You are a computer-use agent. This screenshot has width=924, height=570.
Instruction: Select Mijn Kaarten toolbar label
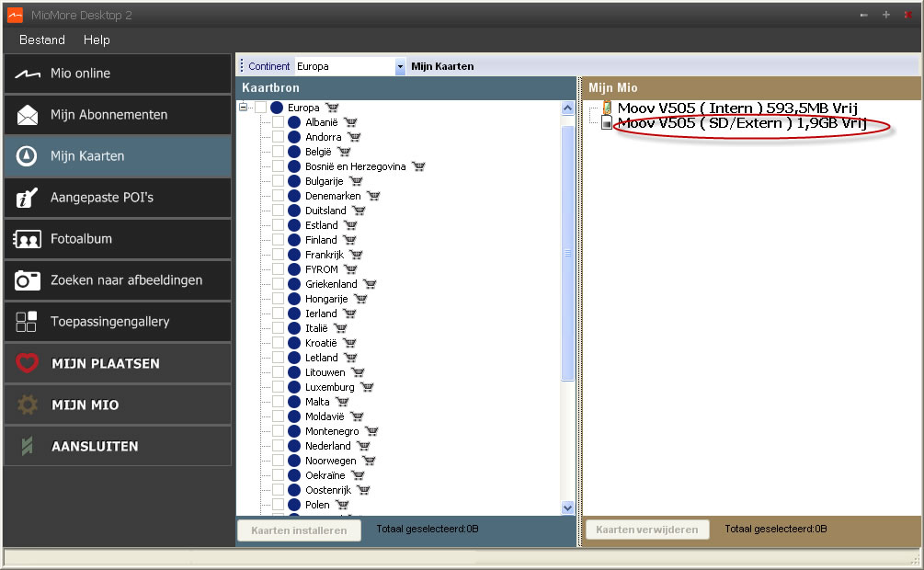click(x=442, y=66)
